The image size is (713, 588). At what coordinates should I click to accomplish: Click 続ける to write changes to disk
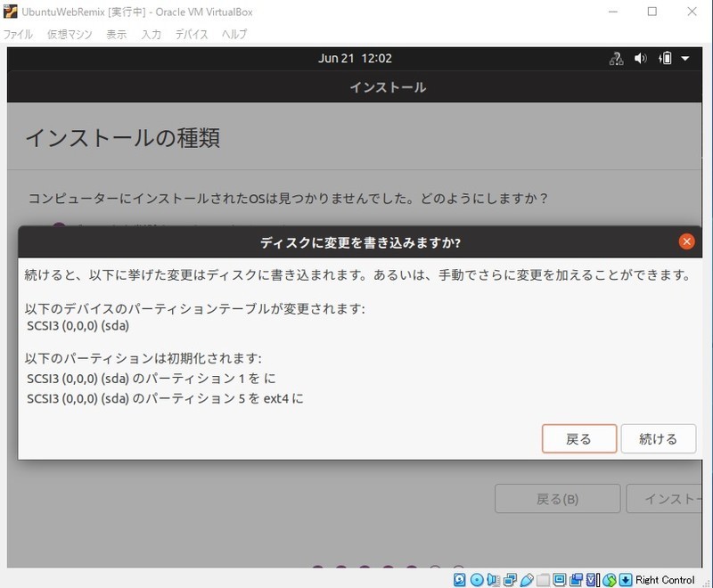[659, 439]
